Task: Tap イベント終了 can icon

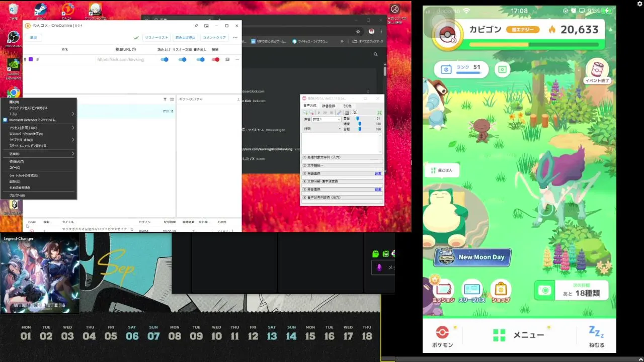Action: tap(598, 70)
